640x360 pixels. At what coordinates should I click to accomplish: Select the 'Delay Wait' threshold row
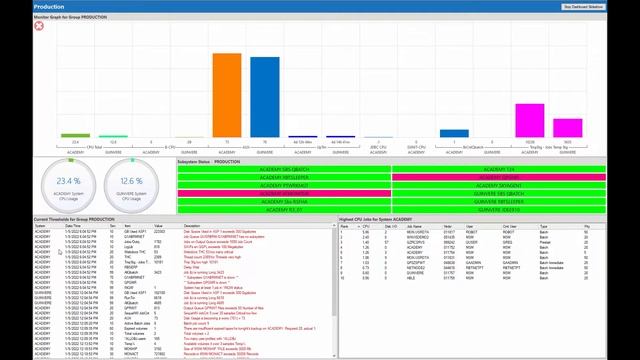pyautogui.click(x=183, y=267)
